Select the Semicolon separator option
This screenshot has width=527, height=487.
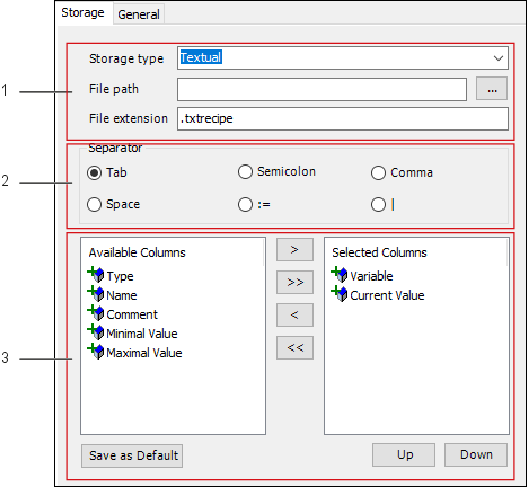click(245, 172)
